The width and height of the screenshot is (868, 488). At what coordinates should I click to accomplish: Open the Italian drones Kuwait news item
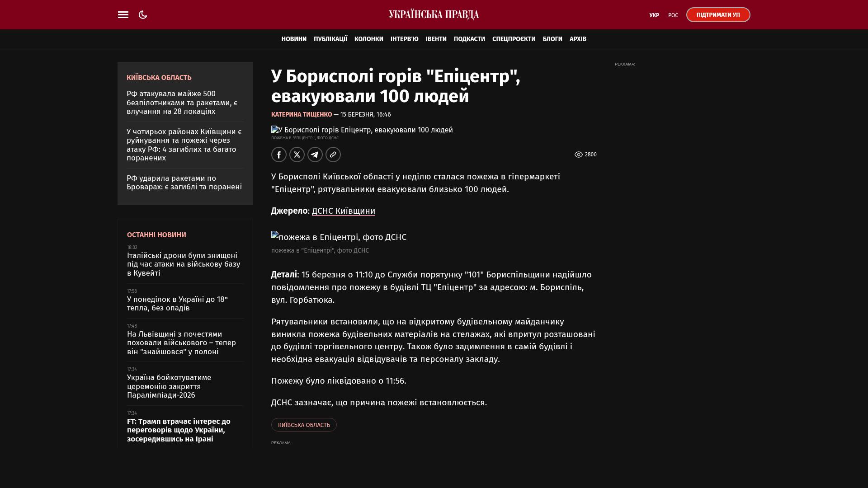183,264
